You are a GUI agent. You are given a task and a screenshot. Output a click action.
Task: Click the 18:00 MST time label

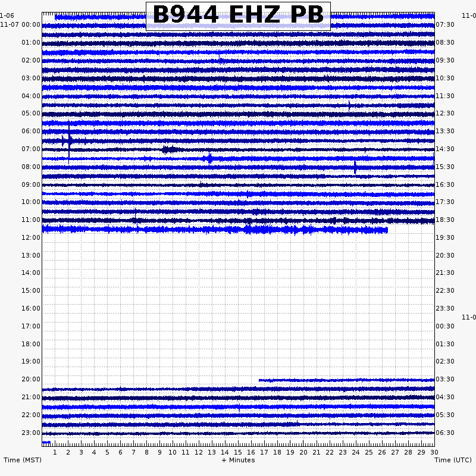[31, 345]
